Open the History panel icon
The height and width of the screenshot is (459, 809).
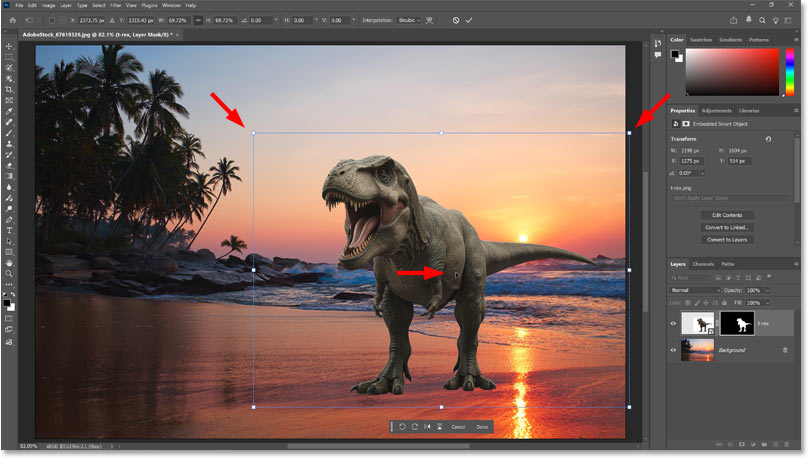pos(657,44)
